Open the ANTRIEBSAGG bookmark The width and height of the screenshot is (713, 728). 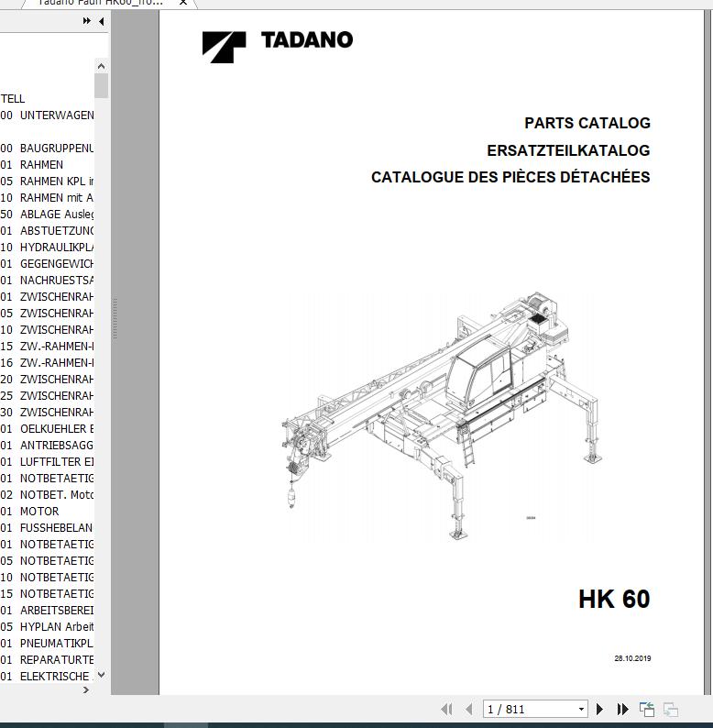(x=47, y=446)
